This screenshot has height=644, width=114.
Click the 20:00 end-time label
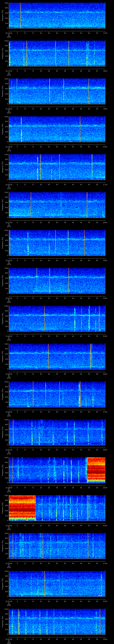[x=105, y=147]
